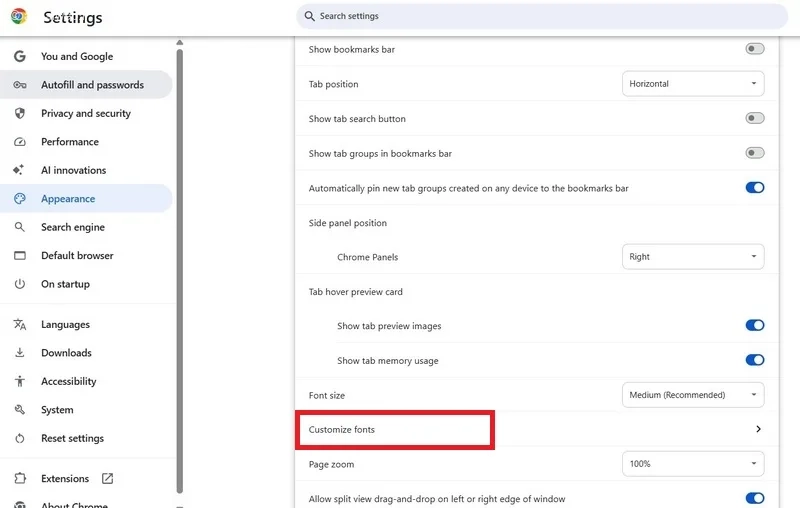Click the translate icon for Languages
Image resolution: width=800 pixels, height=508 pixels.
coord(20,324)
